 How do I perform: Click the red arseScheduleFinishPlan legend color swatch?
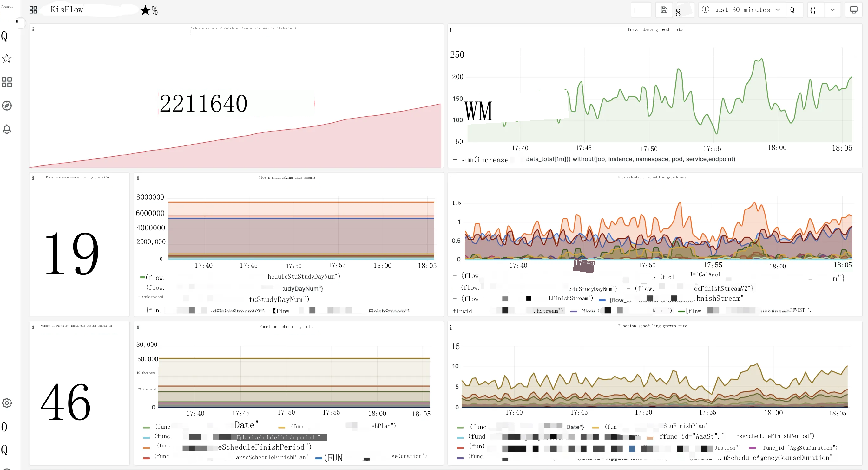[x=146, y=458]
